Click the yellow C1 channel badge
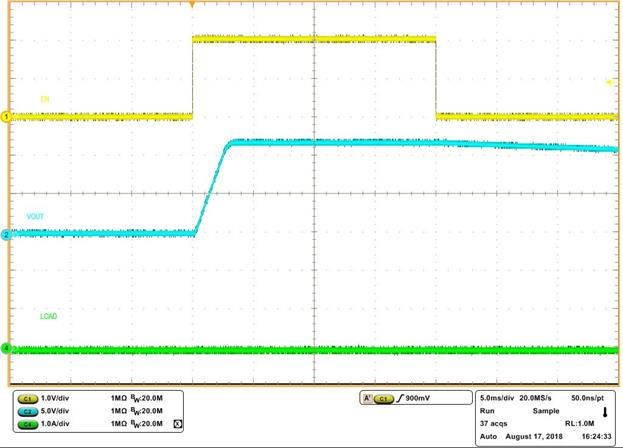The image size is (623, 448). coord(26,399)
